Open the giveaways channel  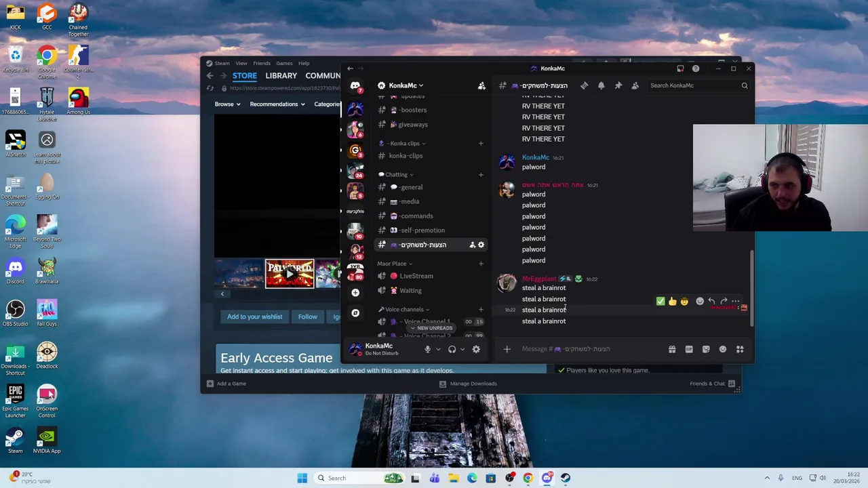pos(429,125)
